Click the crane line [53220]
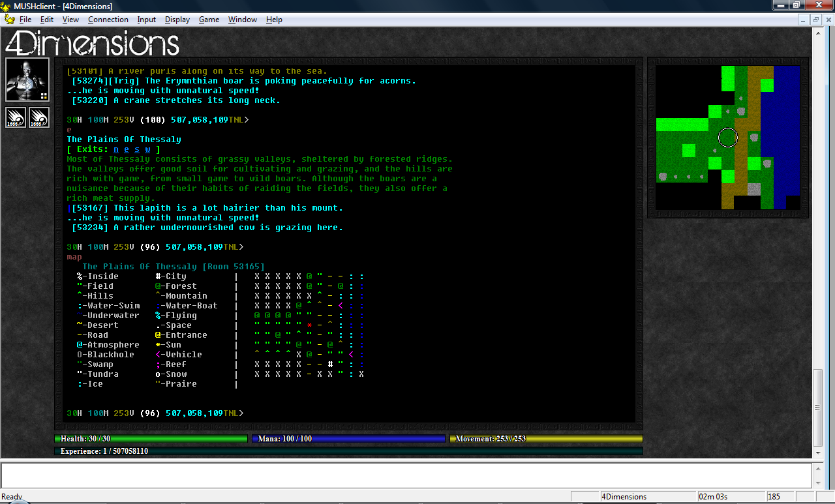This screenshot has width=835, height=504. 176,100
